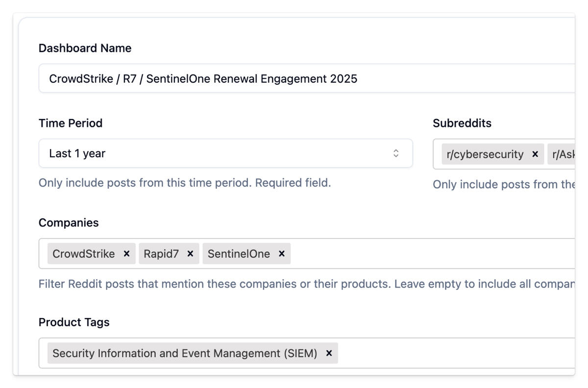Viewport: 588px width, 388px height.
Task: Remove the SIEM product tag
Action: pos(329,353)
